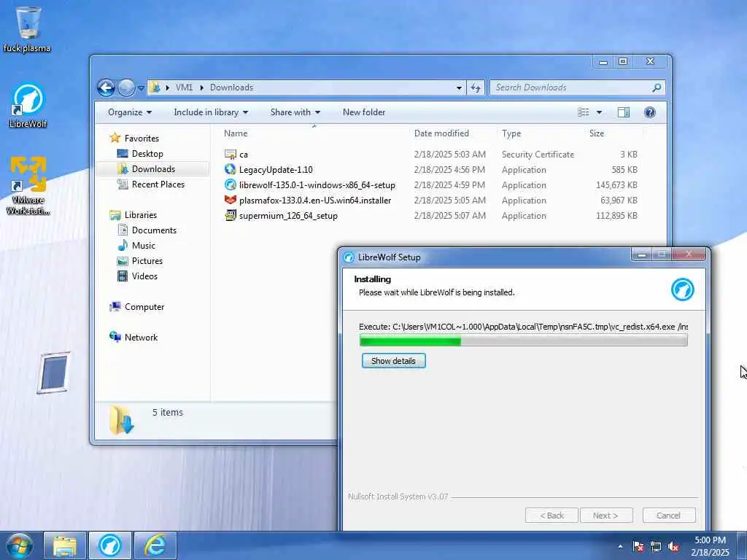The image size is (747, 560).
Task: Select Downloads under Favorites
Action: [x=153, y=169]
